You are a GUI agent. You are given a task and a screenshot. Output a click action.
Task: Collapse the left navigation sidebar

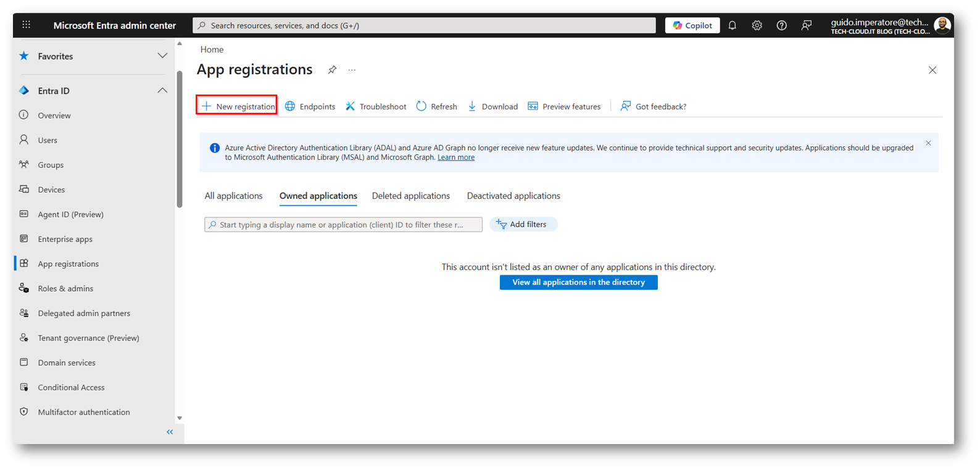tap(170, 432)
